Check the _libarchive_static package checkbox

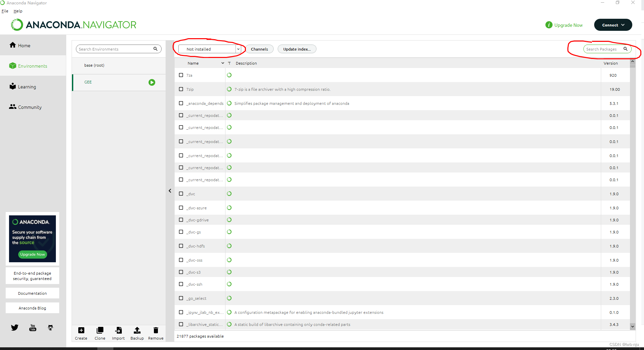181,324
